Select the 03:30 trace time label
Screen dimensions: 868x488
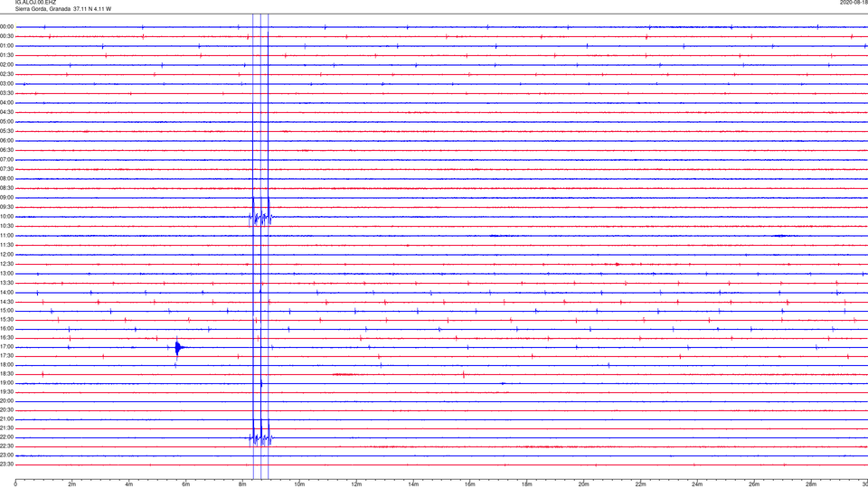(6, 93)
